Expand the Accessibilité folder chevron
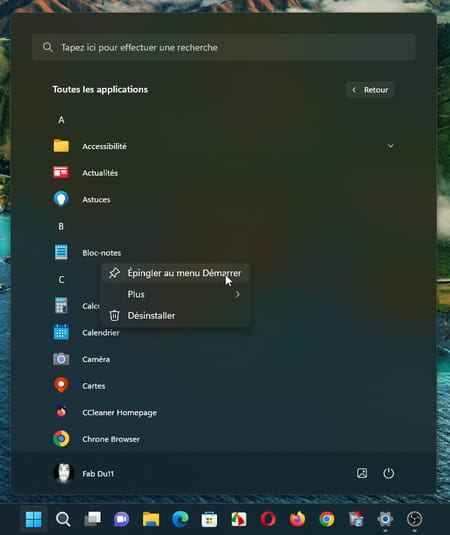 (391, 146)
